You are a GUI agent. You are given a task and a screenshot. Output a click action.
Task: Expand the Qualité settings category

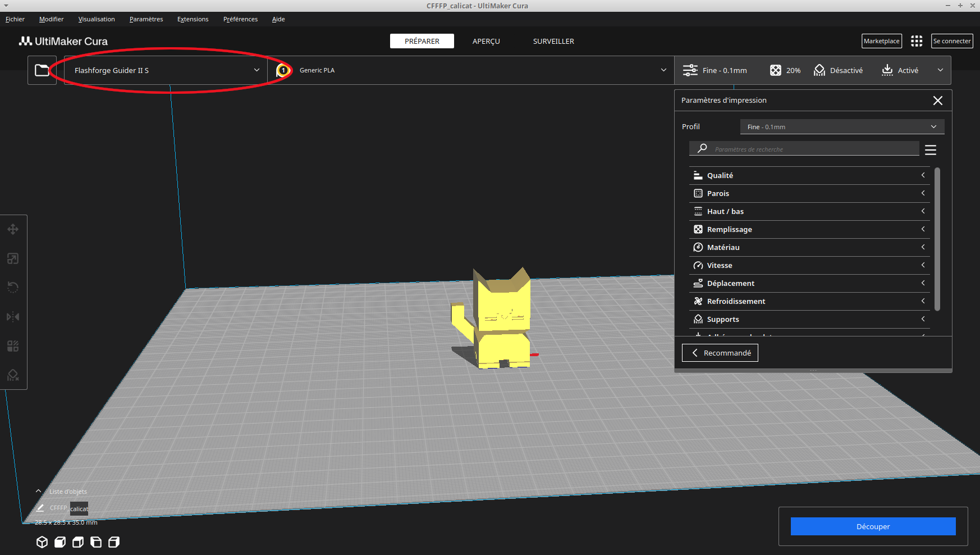click(809, 176)
